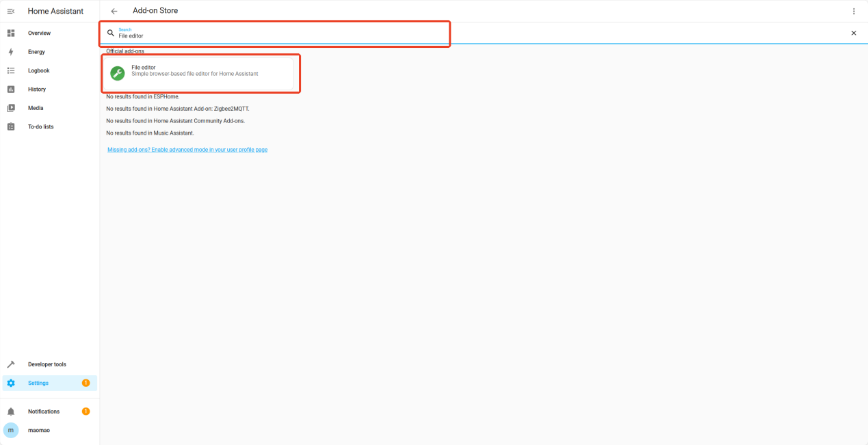Screen dimensions: 868x445
Task: Open the three-dot overflow menu
Action: coord(854,12)
